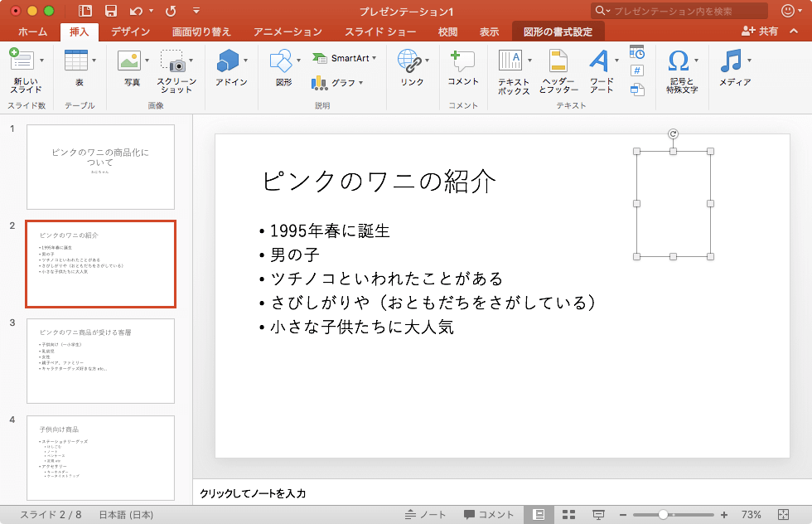This screenshot has width=812, height=524.
Task: Click the zoom slider handle
Action: click(x=664, y=515)
